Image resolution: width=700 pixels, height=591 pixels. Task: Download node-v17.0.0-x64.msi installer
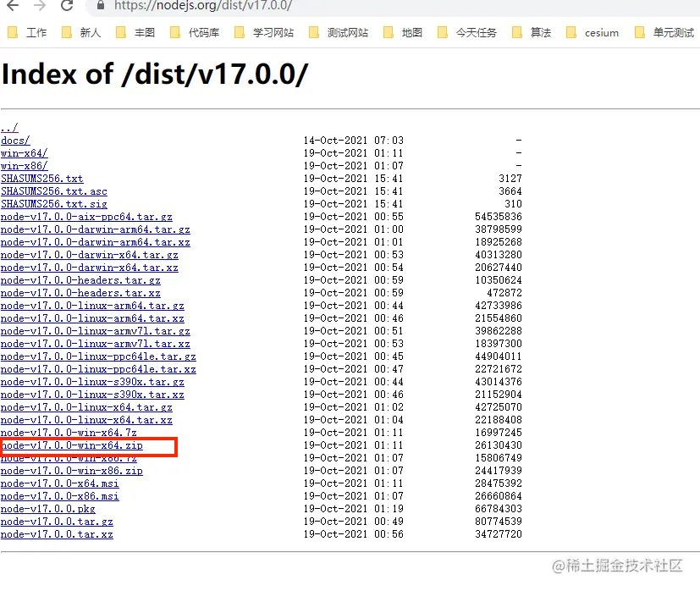pyautogui.click(x=60, y=483)
